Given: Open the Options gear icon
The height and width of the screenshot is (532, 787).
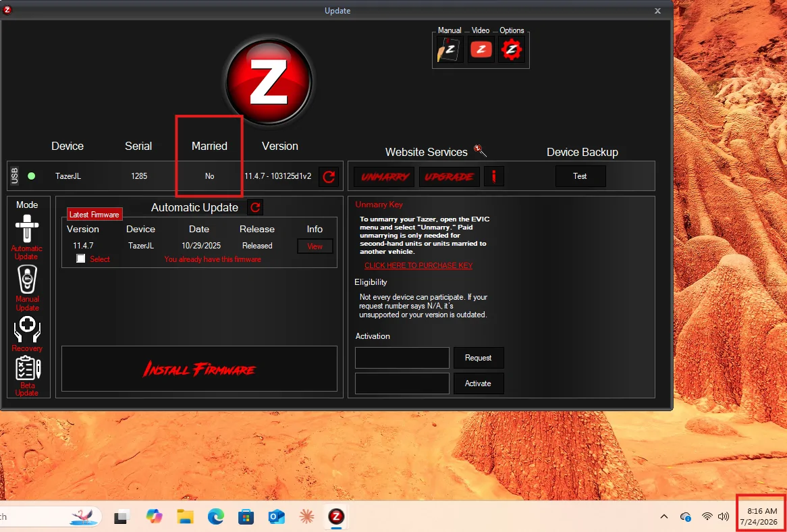Looking at the screenshot, I should (512, 49).
